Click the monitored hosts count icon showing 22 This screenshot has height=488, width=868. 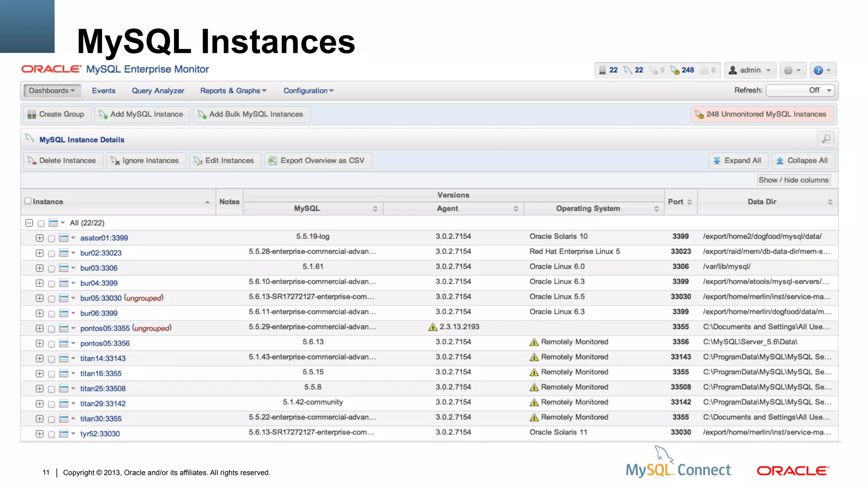[x=602, y=70]
